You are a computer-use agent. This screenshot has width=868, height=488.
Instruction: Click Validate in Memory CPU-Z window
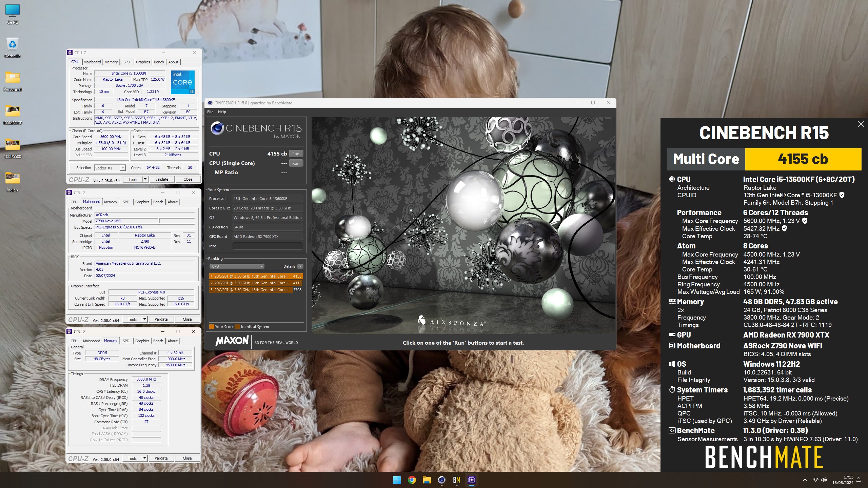(161, 458)
